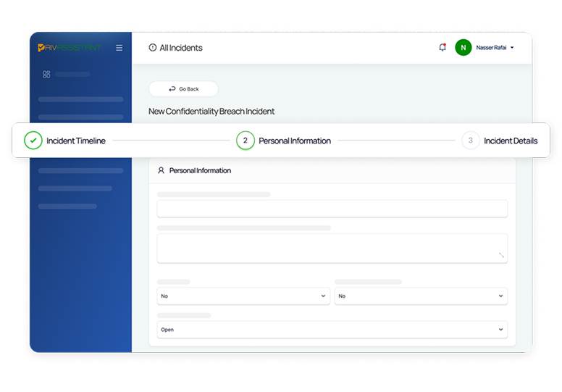The image size is (562, 392).
Task: Click the hamburger menu icon in sidebar header
Action: click(x=119, y=48)
